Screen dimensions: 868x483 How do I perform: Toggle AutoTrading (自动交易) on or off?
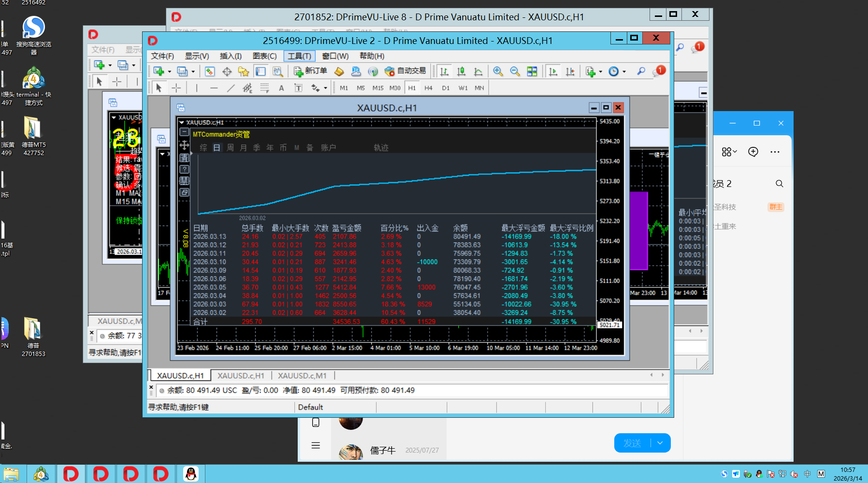tap(405, 71)
